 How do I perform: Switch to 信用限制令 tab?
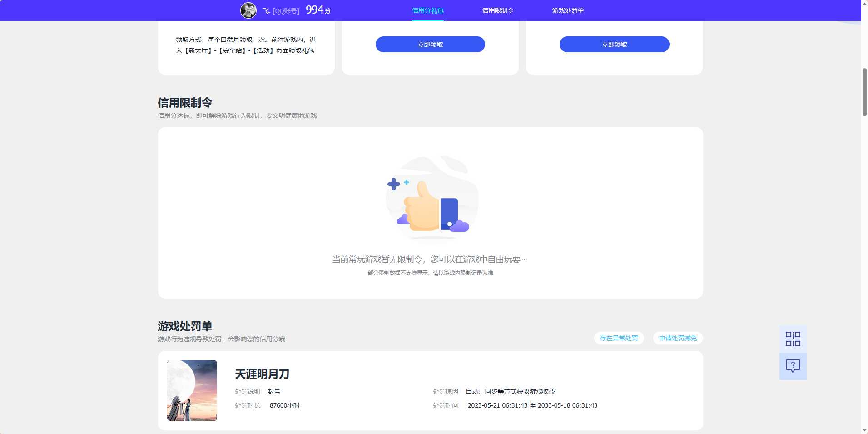(497, 10)
